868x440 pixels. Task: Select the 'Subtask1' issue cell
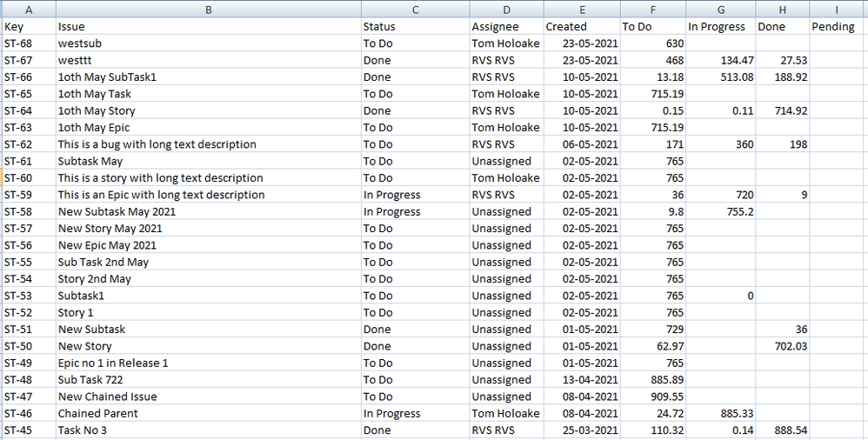[208, 296]
